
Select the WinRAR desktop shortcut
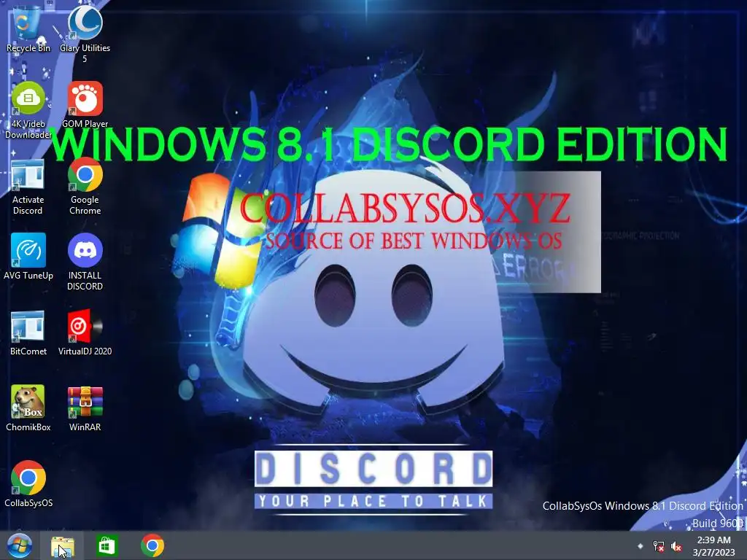coord(85,408)
